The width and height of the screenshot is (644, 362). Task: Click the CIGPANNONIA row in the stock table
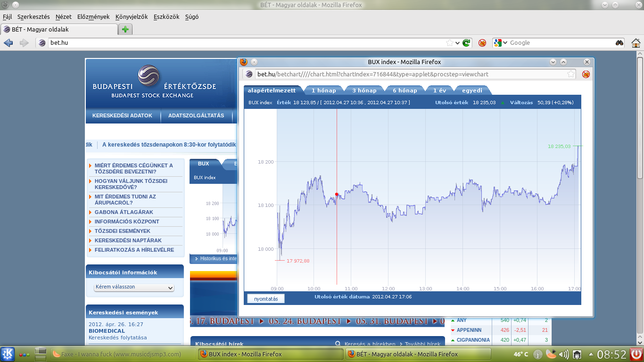coord(500,340)
